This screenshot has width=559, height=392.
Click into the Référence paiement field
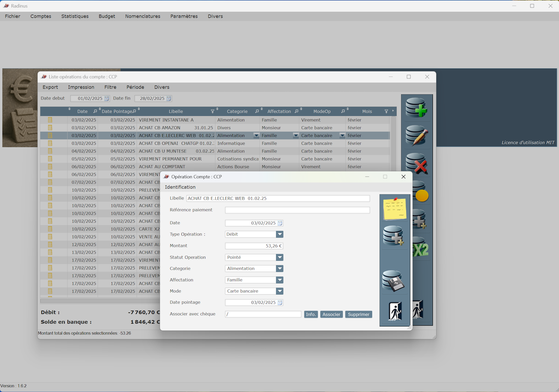pos(297,210)
